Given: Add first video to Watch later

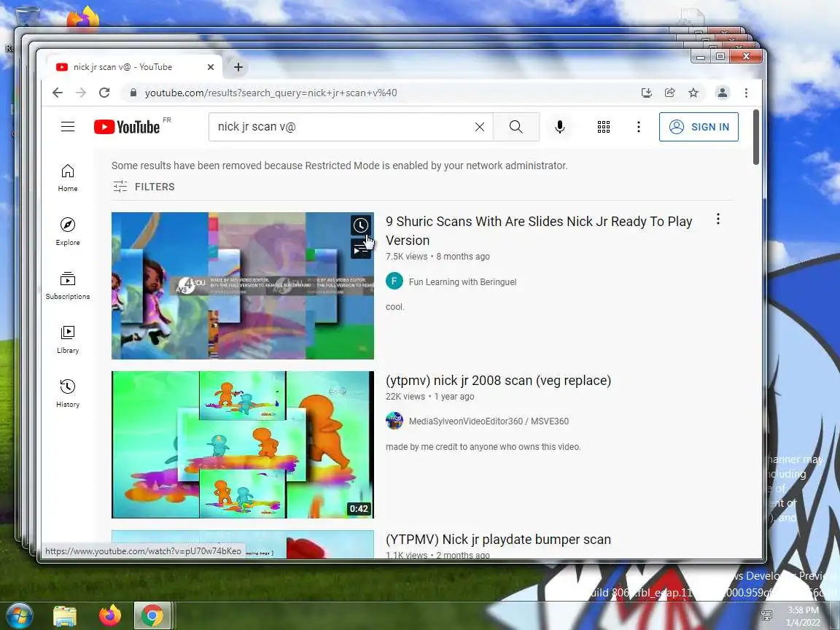Looking at the screenshot, I should (361, 225).
